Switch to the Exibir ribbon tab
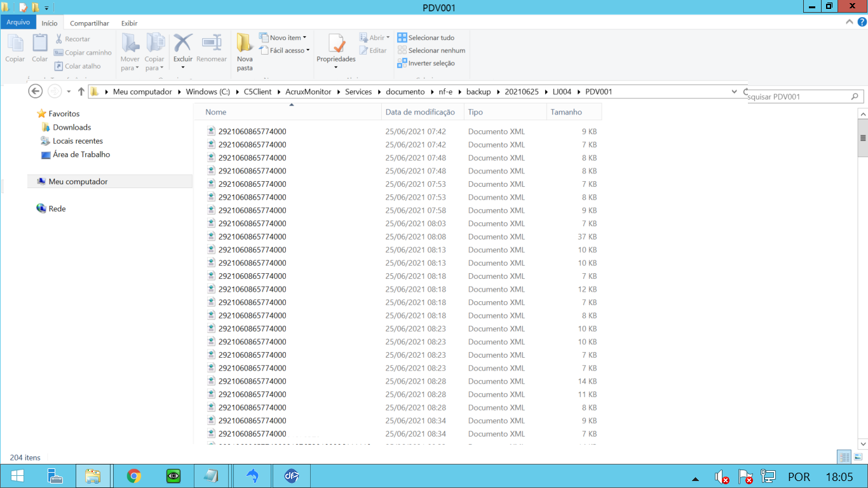Viewport: 868px width, 488px height. [129, 23]
